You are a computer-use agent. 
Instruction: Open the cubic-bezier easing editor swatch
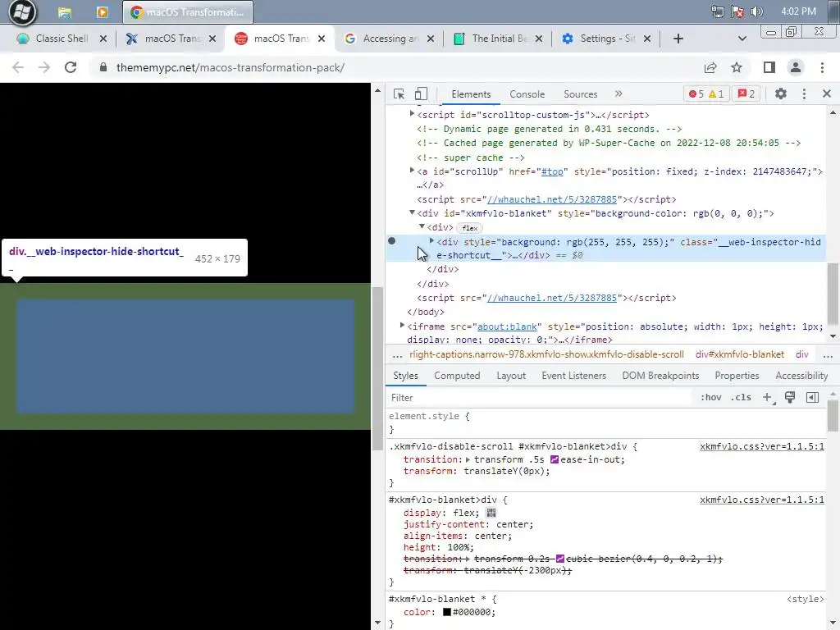pos(559,559)
